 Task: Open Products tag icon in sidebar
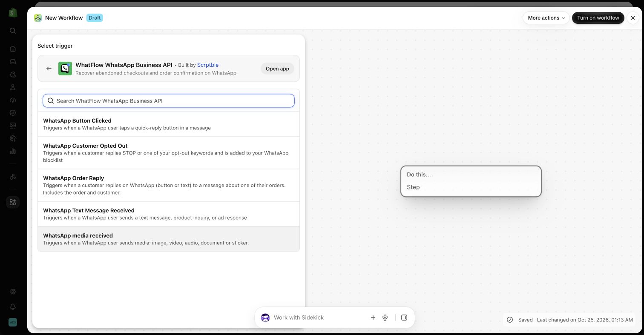13,74
